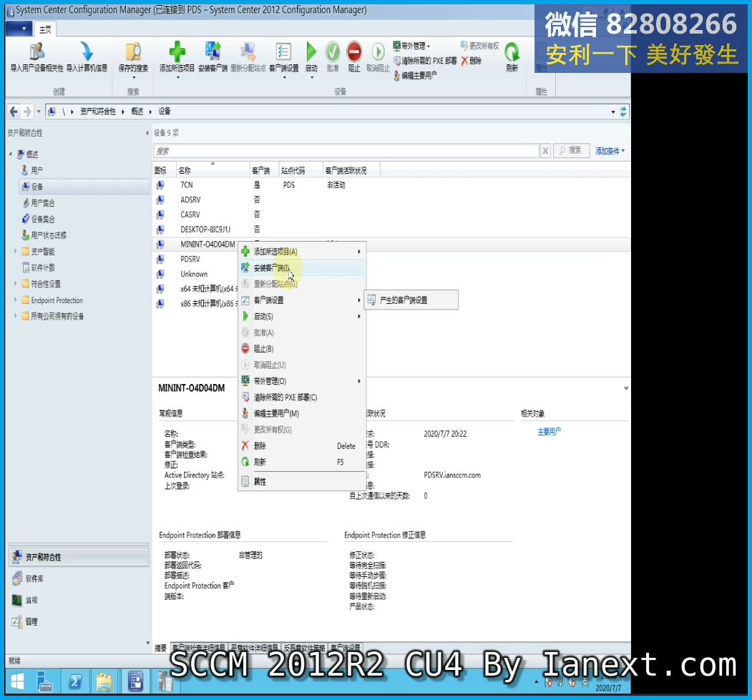The image size is (752, 700).
Task: Sort by the 站点代码 column header
Action: pos(301,170)
